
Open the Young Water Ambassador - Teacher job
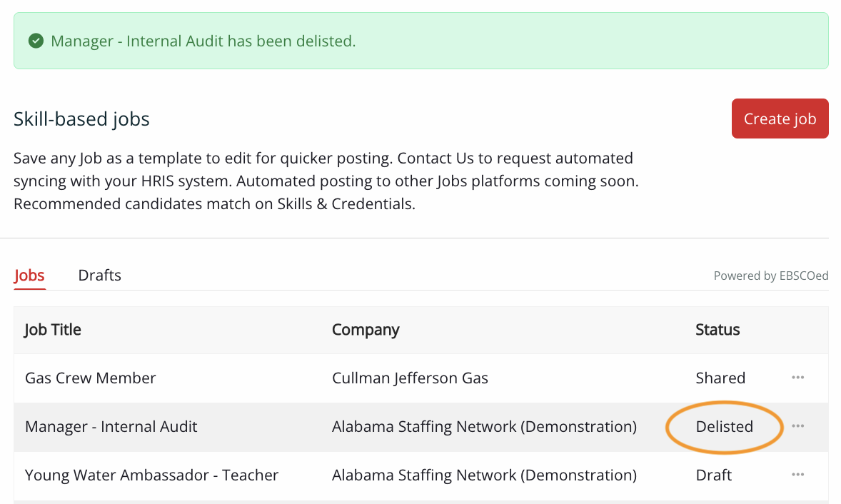(x=151, y=475)
